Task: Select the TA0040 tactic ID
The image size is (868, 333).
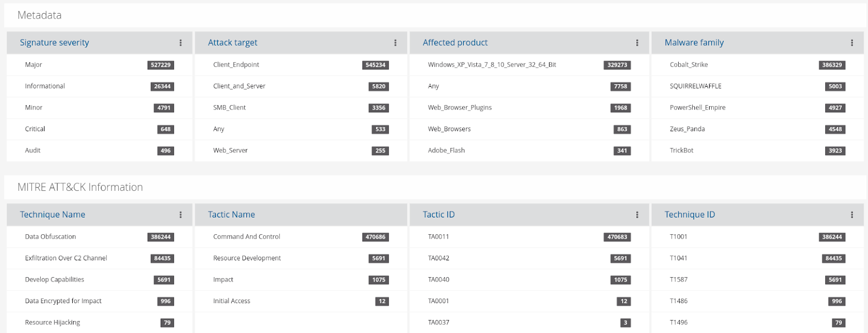Action: coord(529,279)
